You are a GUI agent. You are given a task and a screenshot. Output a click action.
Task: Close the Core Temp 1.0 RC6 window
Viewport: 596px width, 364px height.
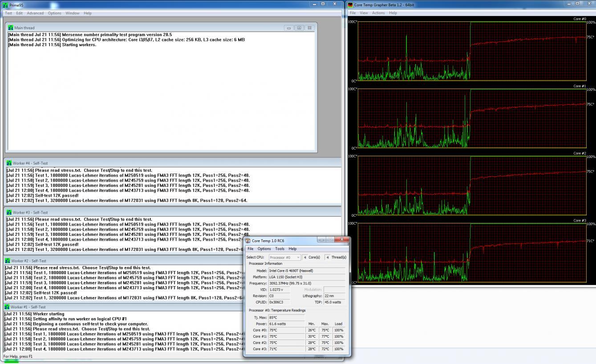point(342,239)
